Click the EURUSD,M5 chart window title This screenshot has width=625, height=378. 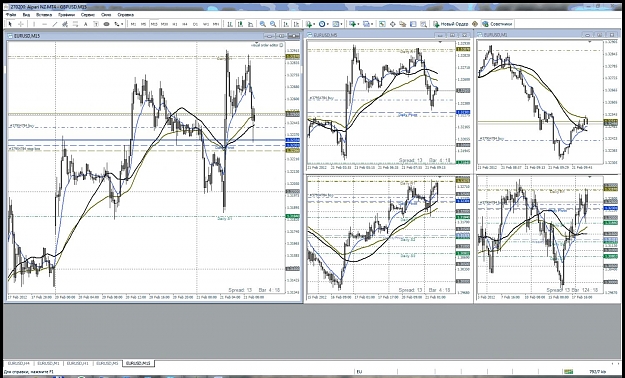pyautogui.click(x=325, y=35)
